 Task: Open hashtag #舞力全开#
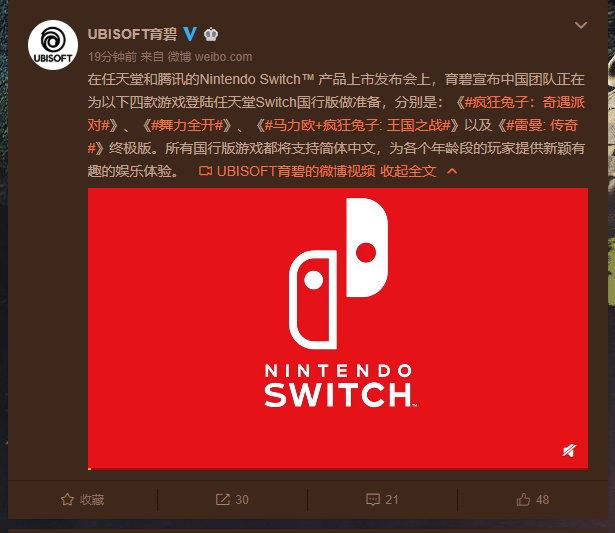[x=187, y=126]
